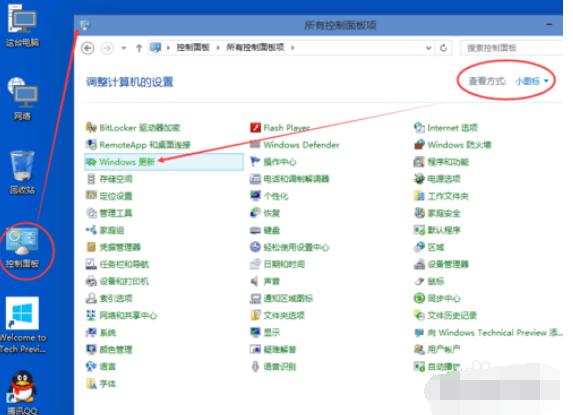Open 家庭安全 icon

pos(419,213)
